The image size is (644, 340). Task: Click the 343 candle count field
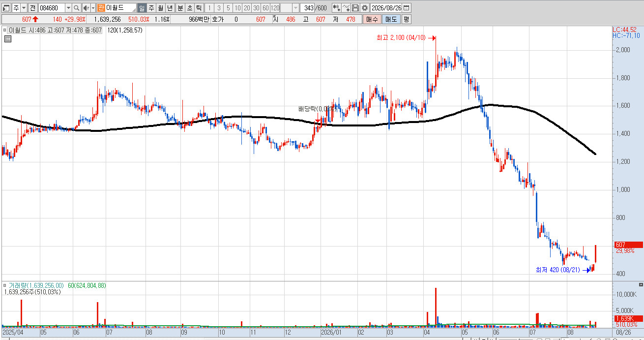(x=307, y=8)
